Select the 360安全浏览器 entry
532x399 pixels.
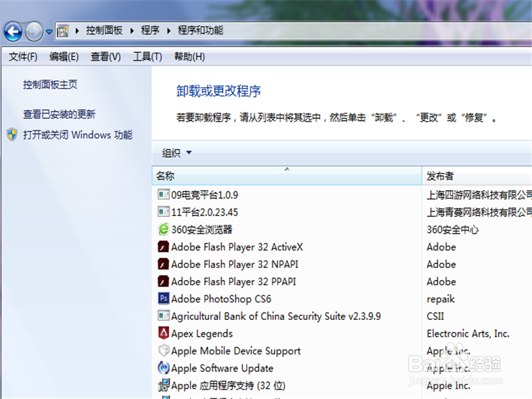(x=202, y=229)
